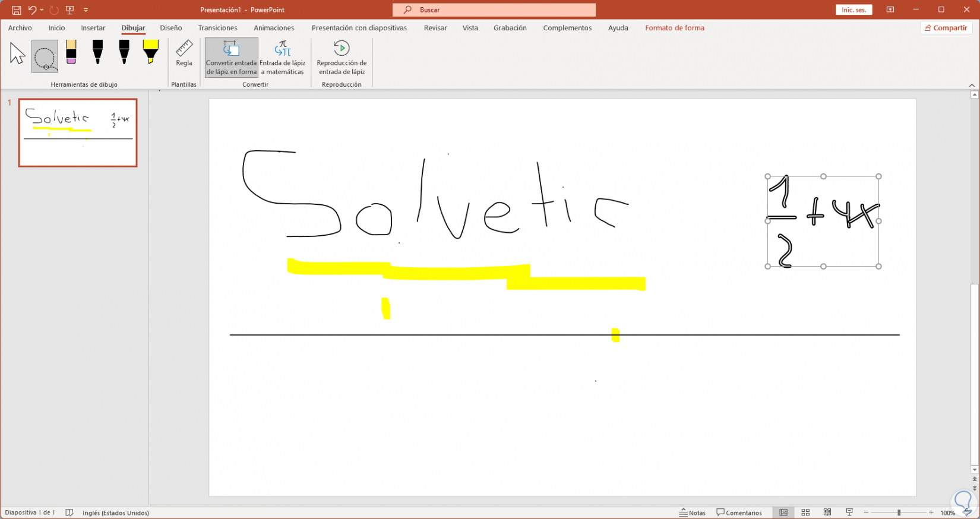The width and height of the screenshot is (980, 519).
Task: Go to the Diseño tab
Action: pos(171,28)
